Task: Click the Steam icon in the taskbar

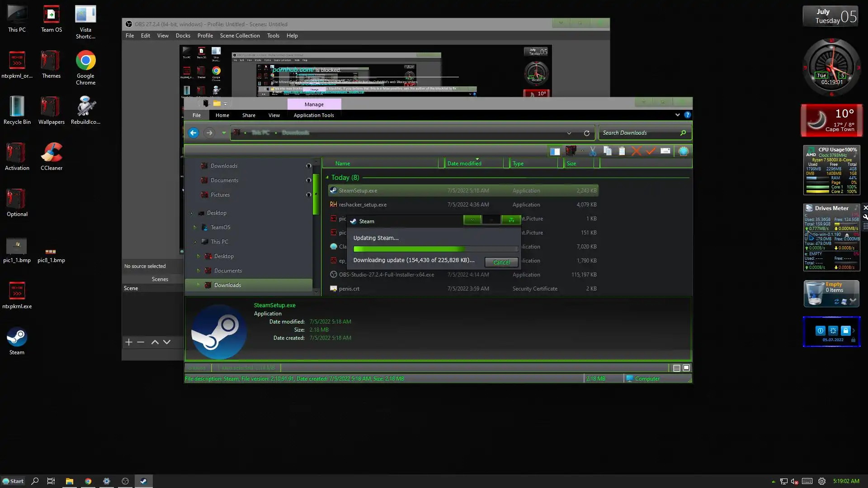Action: pyautogui.click(x=143, y=481)
